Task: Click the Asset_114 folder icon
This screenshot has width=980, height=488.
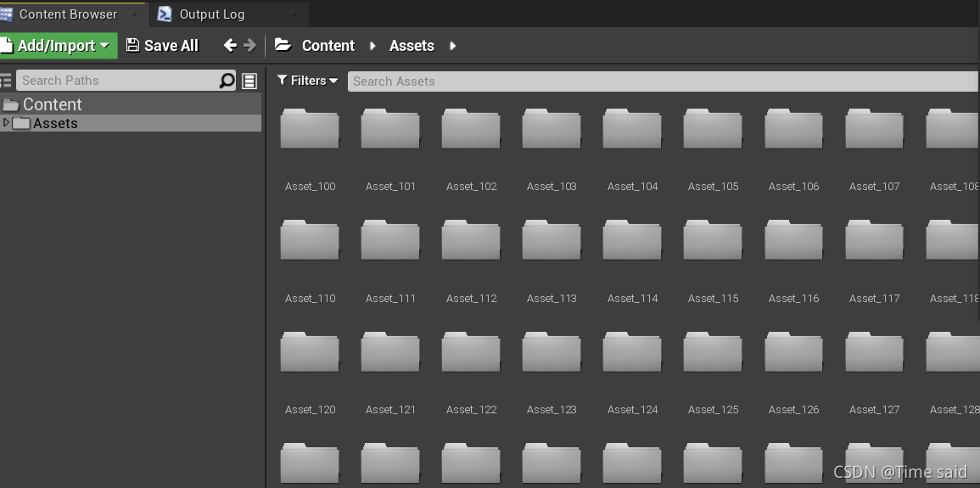Action: tap(632, 240)
